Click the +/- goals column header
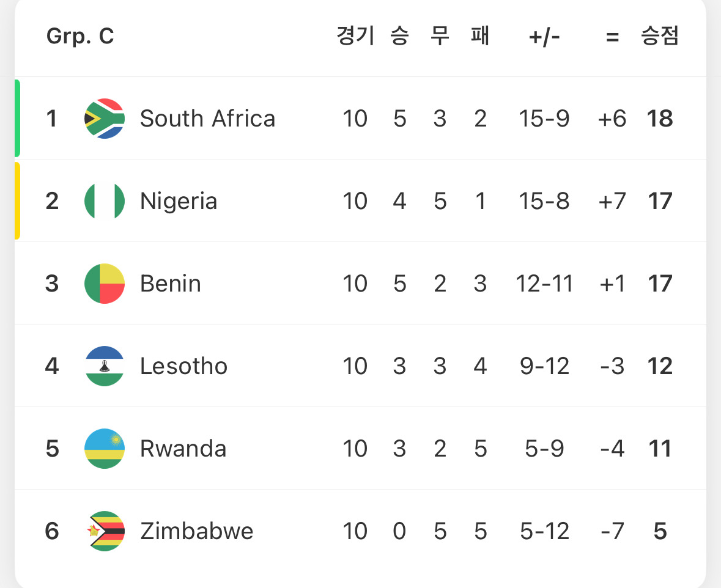The image size is (721, 588). click(544, 37)
